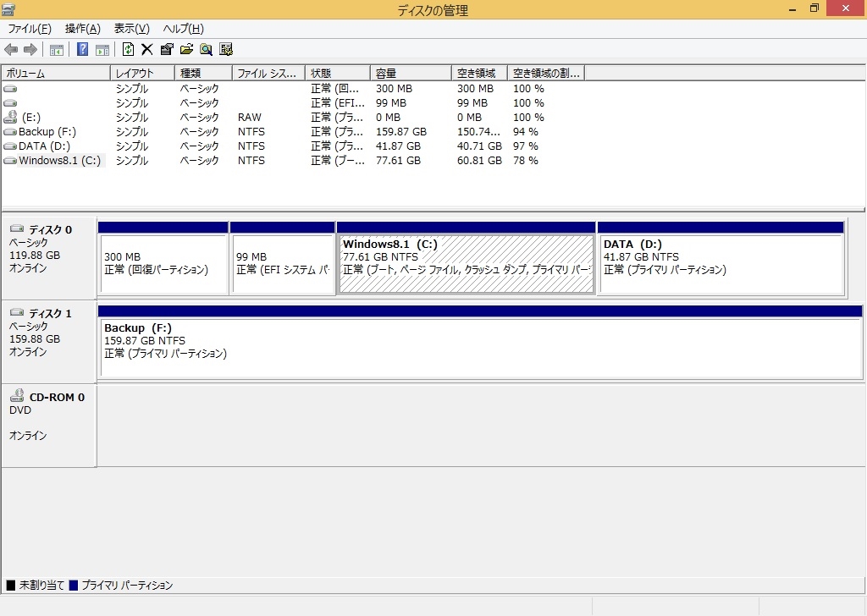Click drive icon next to DATA (D:)

point(10,146)
